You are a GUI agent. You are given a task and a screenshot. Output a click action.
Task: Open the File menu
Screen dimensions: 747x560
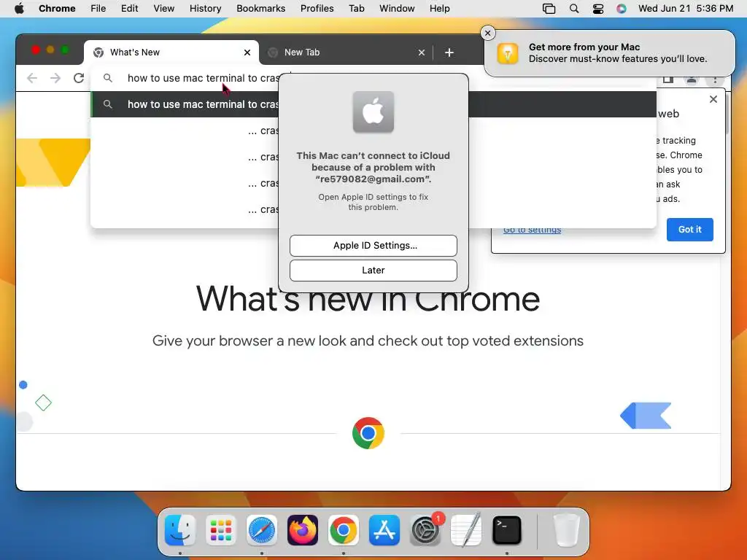(98, 9)
